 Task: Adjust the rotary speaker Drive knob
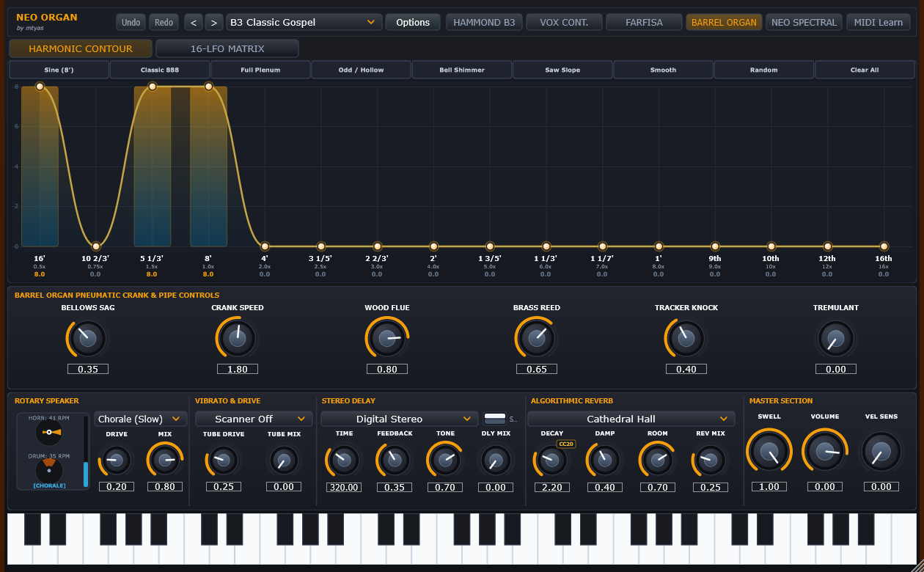(117, 461)
